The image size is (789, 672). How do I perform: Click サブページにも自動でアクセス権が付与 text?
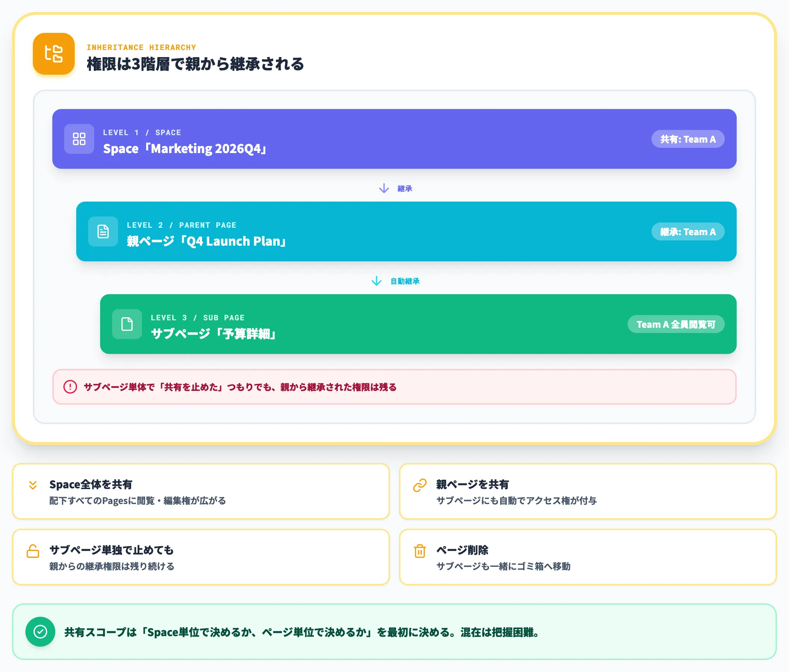tap(517, 500)
